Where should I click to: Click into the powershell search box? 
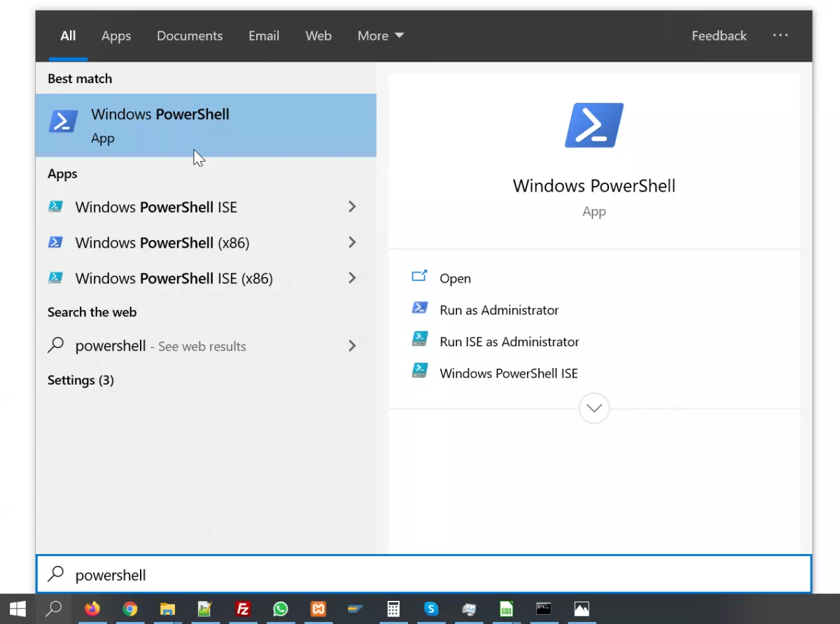coord(423,574)
